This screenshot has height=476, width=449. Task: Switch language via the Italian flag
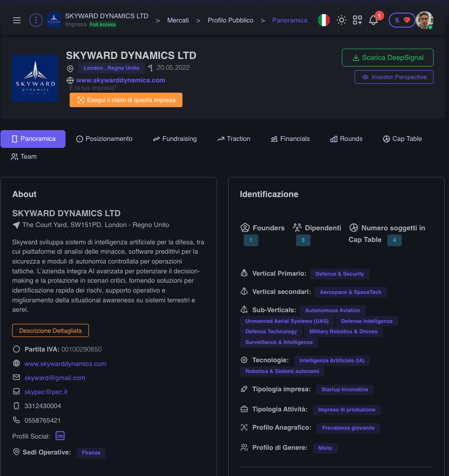324,20
